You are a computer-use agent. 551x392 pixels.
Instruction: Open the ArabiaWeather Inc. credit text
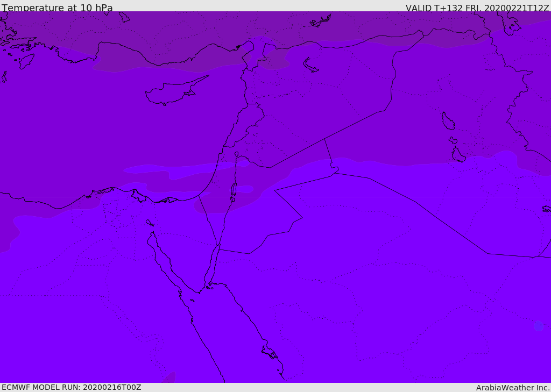512,388
